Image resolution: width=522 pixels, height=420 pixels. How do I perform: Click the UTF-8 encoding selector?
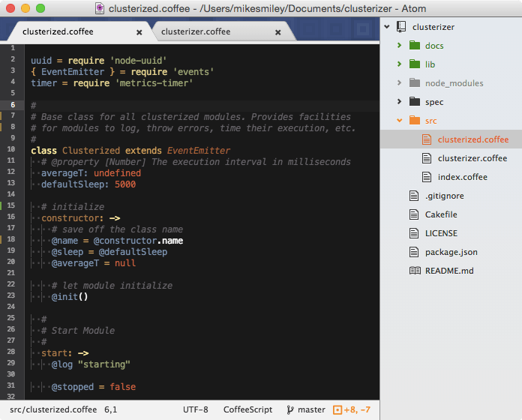pos(196,409)
